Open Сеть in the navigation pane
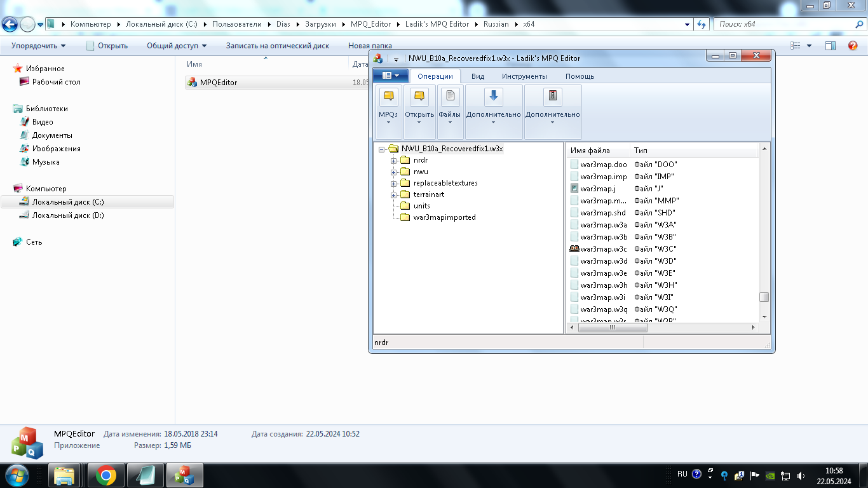Screen dimensions: 868x488 [34, 242]
